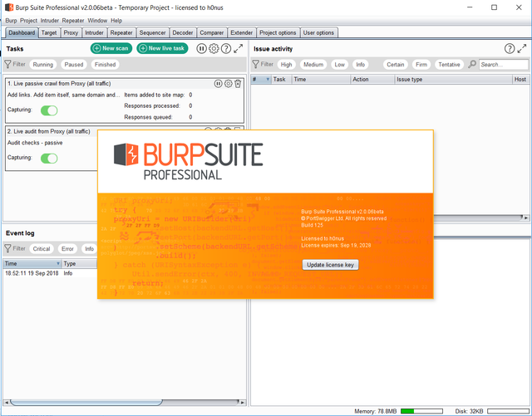Open Tasks panel settings gear

click(x=214, y=48)
